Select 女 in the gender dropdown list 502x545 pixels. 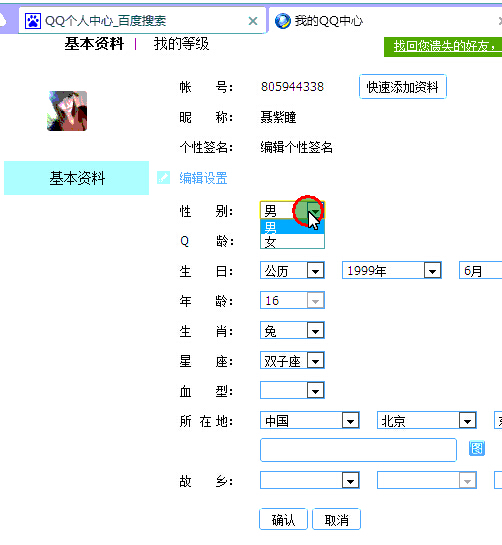tap(292, 242)
